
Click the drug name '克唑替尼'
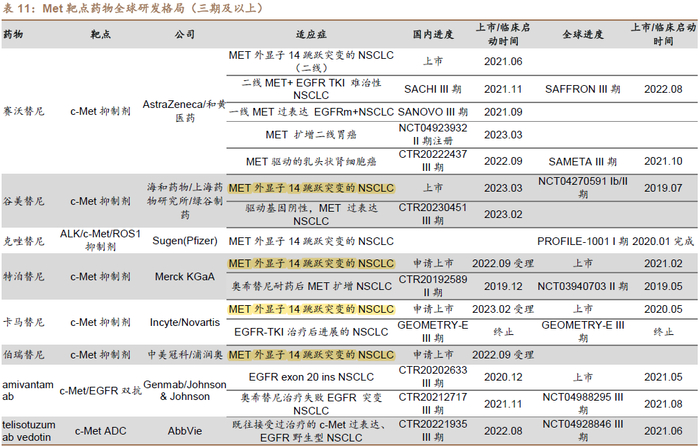point(24,242)
